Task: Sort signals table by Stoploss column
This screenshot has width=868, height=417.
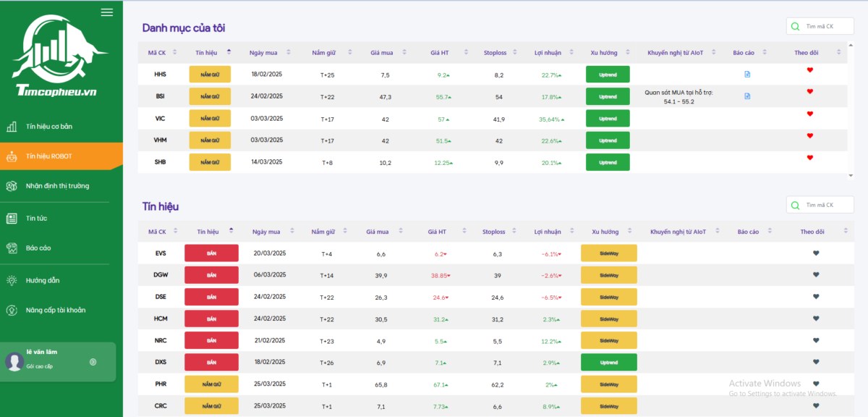Action: 515,232
